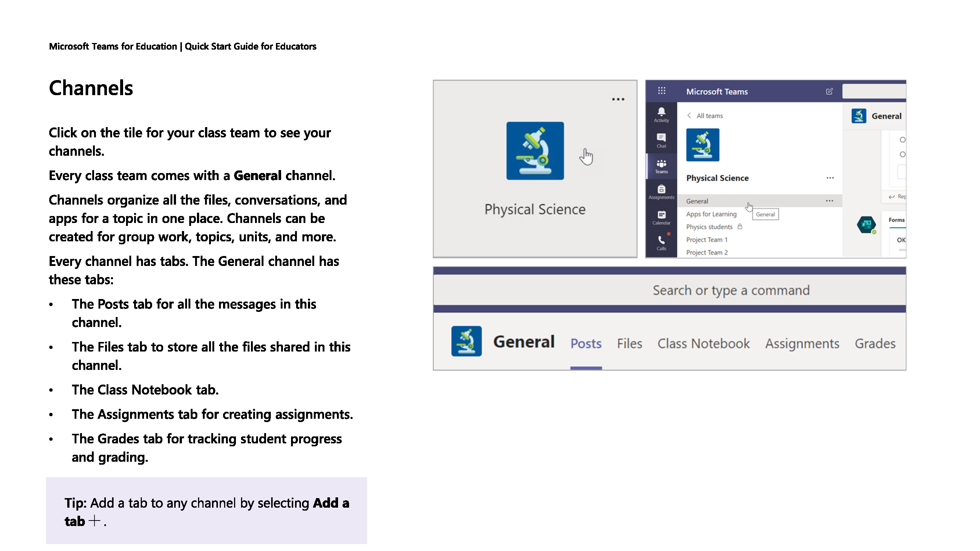
Task: Select the Teams icon in sidebar
Action: point(661,166)
